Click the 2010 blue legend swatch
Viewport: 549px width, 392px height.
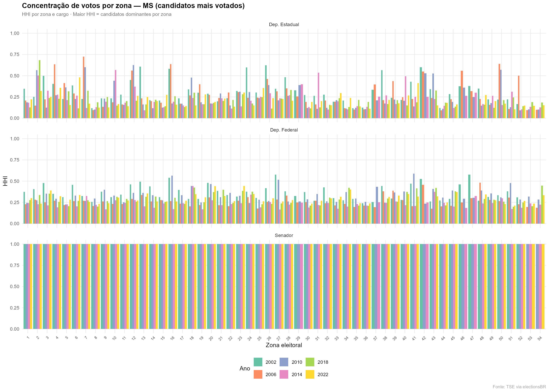284,362
